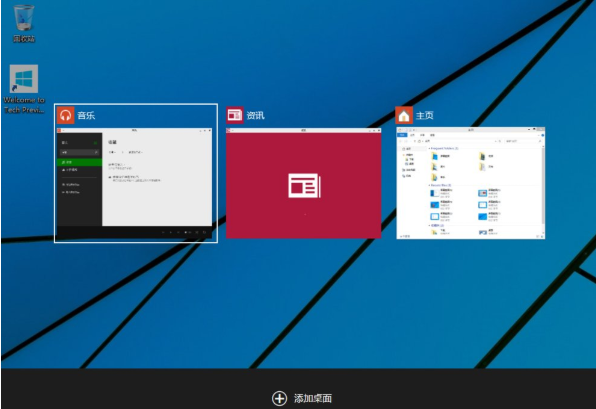Switch to the Music app window thumbnail
This screenshot has height=409, width=596.
click(x=135, y=183)
